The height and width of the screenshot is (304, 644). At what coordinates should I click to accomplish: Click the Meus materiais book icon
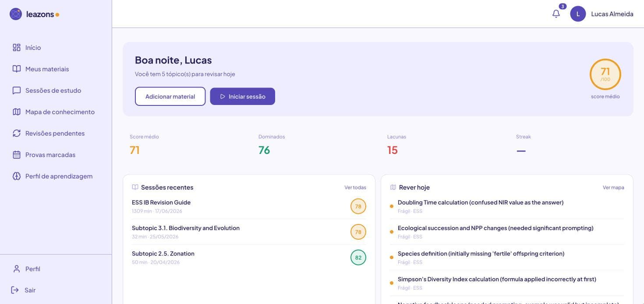click(17, 69)
